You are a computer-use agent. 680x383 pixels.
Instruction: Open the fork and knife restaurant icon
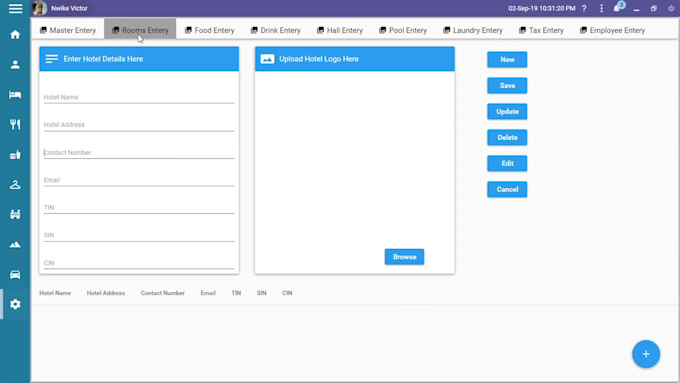(x=15, y=124)
